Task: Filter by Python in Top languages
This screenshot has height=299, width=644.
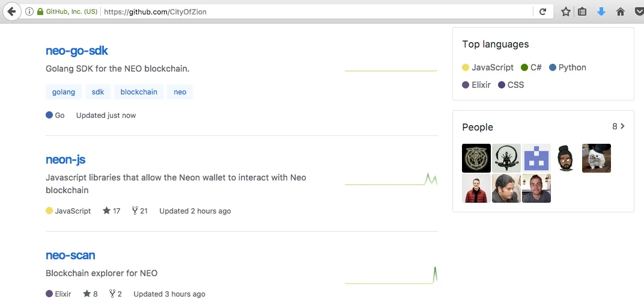Action: pos(568,67)
